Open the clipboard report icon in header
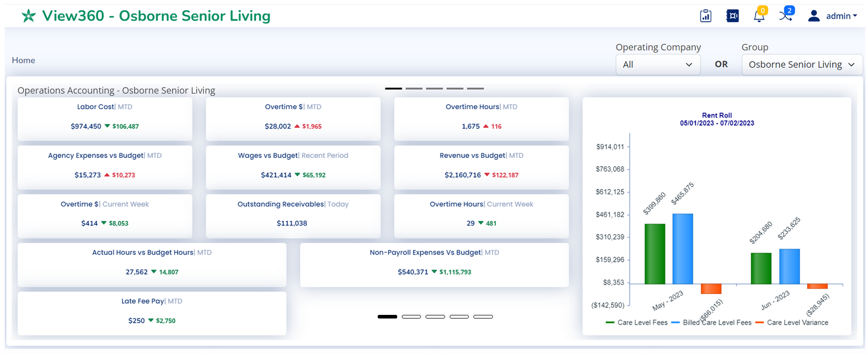Image resolution: width=868 pixels, height=354 pixels. point(705,16)
